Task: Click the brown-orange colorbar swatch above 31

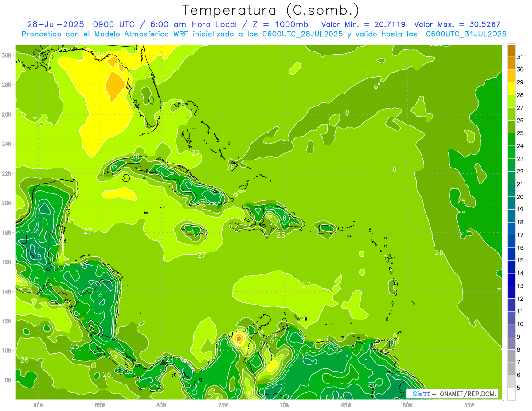Action: (511, 50)
